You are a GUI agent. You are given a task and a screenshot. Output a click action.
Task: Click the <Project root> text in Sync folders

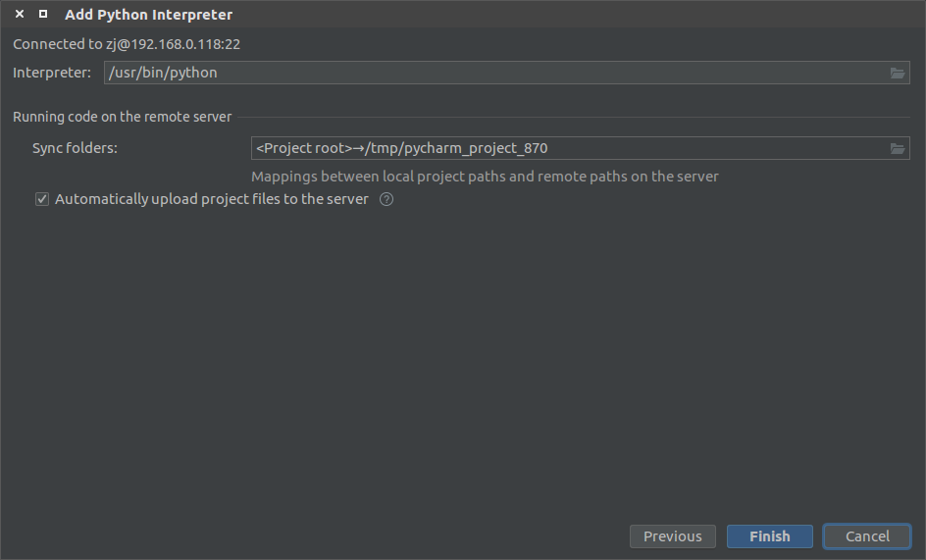(303, 149)
